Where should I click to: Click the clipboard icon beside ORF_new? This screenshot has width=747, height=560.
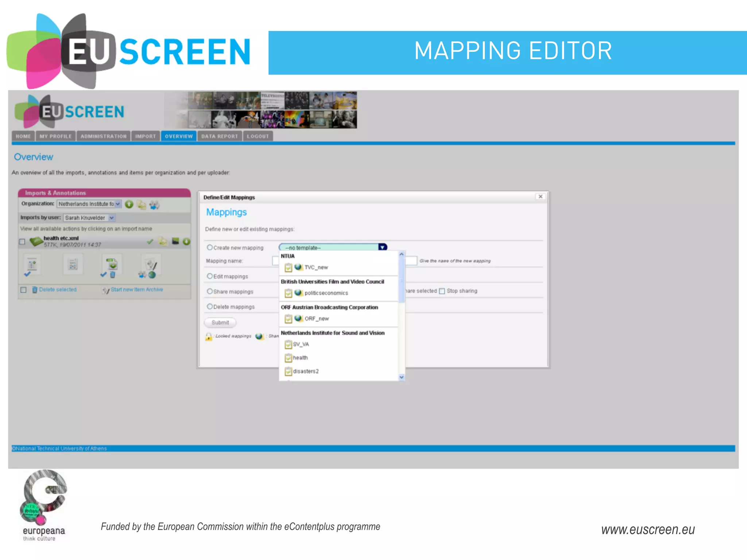pos(288,319)
